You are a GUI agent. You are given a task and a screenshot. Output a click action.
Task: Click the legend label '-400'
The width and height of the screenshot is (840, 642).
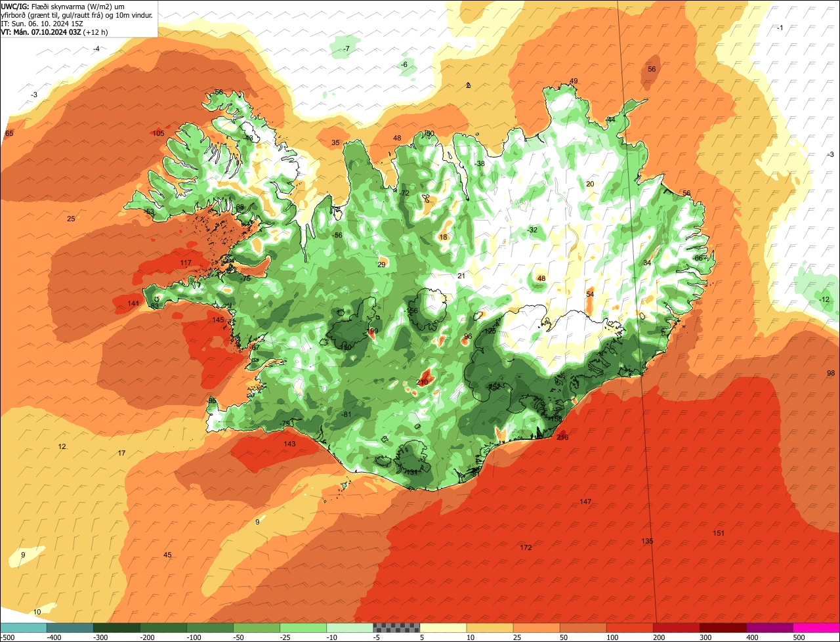pyautogui.click(x=54, y=637)
